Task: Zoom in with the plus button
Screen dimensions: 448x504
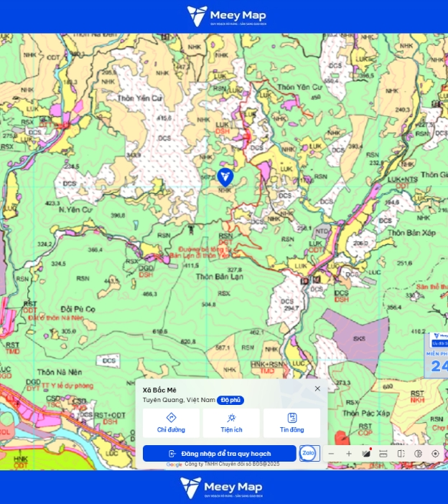Action: (349, 454)
